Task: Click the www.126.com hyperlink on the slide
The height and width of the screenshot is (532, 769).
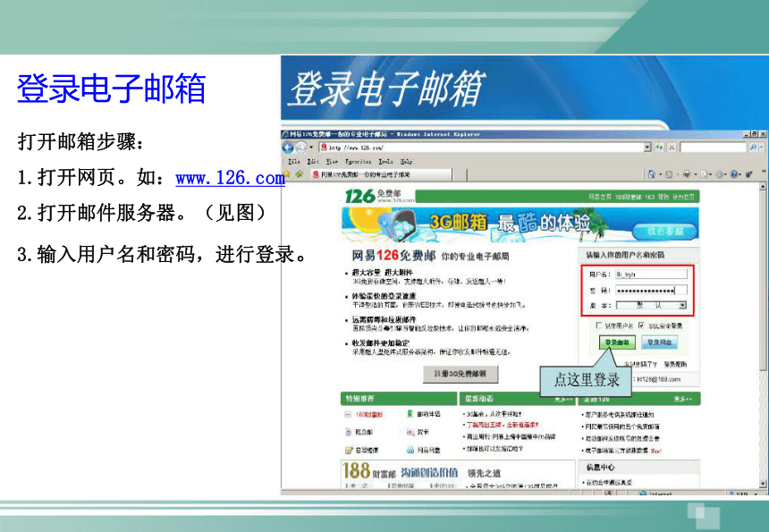Action: (x=230, y=178)
